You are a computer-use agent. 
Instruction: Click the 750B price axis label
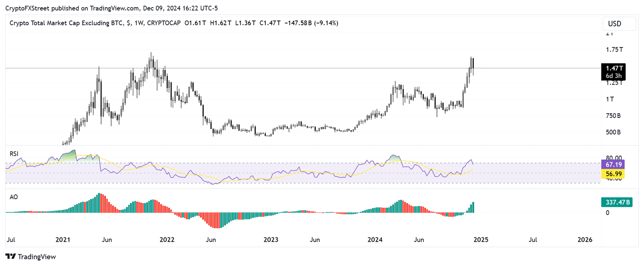tap(613, 116)
